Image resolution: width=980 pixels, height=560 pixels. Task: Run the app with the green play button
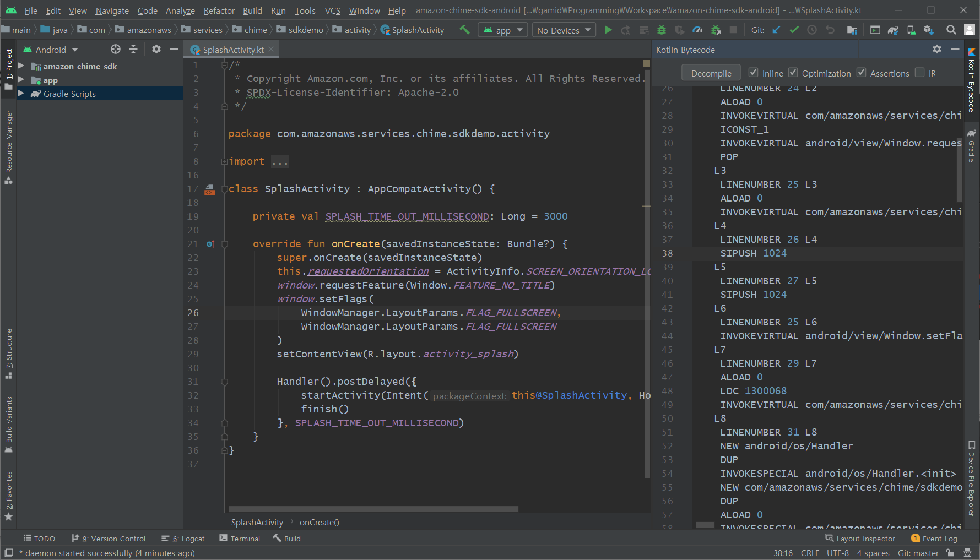click(608, 30)
